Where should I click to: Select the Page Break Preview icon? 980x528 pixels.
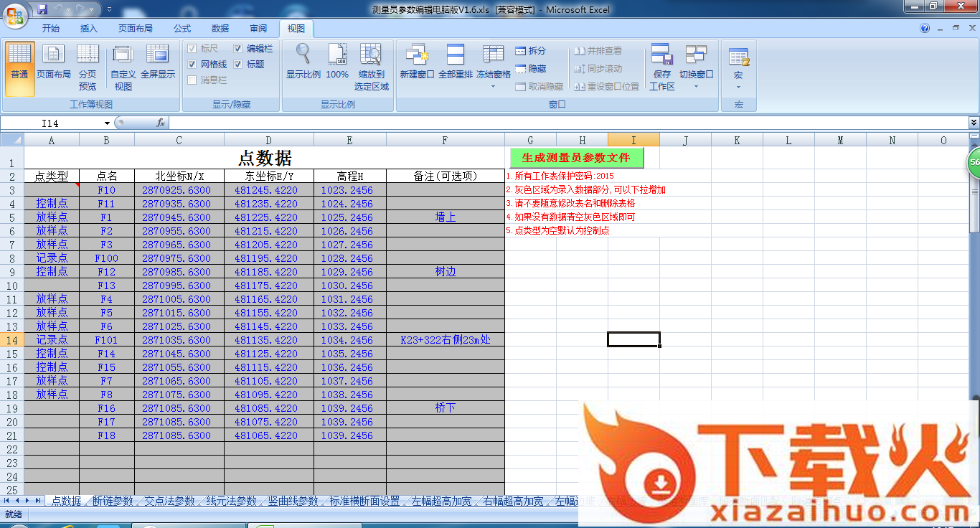(x=88, y=55)
